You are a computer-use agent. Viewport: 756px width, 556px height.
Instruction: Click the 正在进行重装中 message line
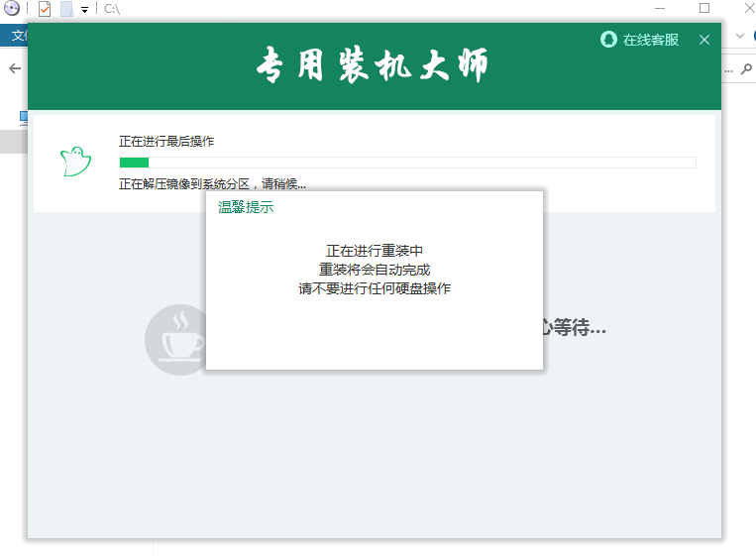pyautogui.click(x=375, y=251)
